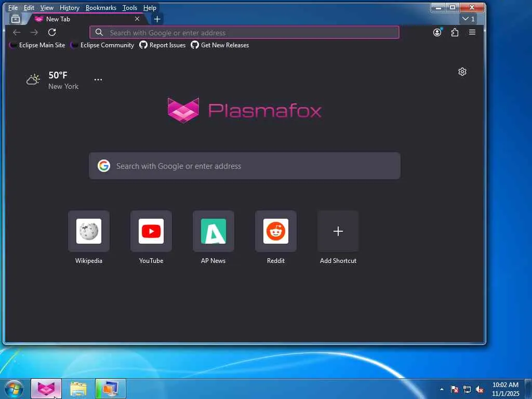Open the monitor app in taskbar
This screenshot has height=399, width=532.
click(x=111, y=389)
